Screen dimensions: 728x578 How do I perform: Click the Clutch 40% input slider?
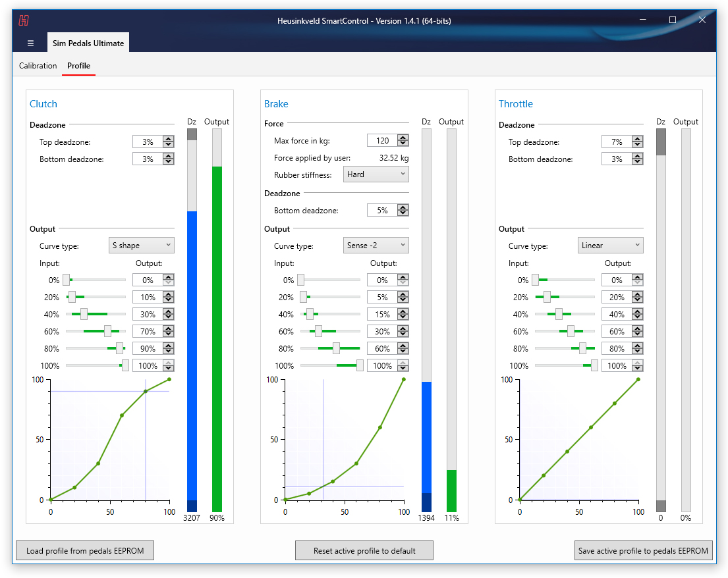pyautogui.click(x=96, y=314)
